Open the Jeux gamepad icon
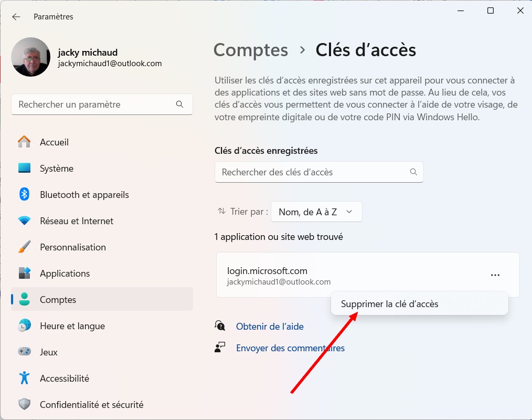Image resolution: width=532 pixels, height=420 pixels. (x=24, y=352)
